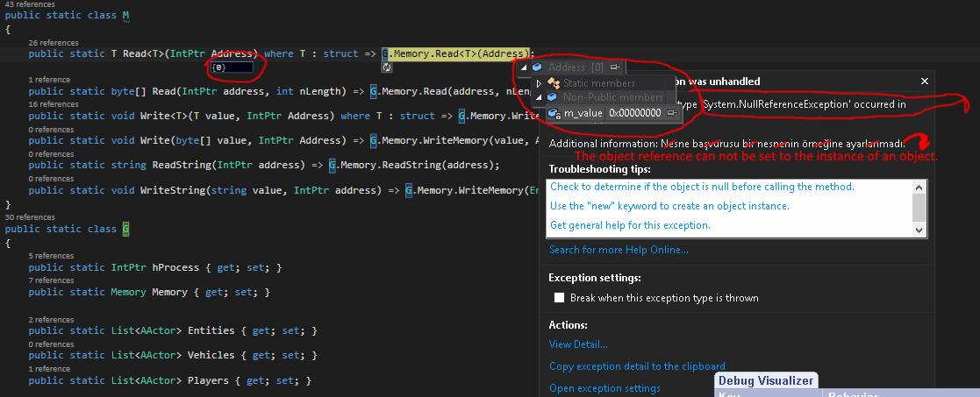Screen dimensions: 980x397
Task: Open the 0 references CodeLens above Vehicles
Action: [x=51, y=344]
